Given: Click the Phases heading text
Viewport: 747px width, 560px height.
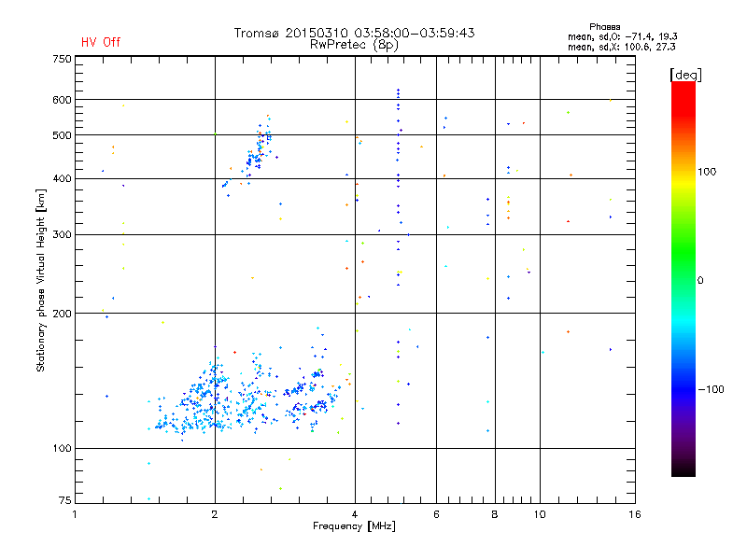Looking at the screenshot, I should click(x=604, y=27).
